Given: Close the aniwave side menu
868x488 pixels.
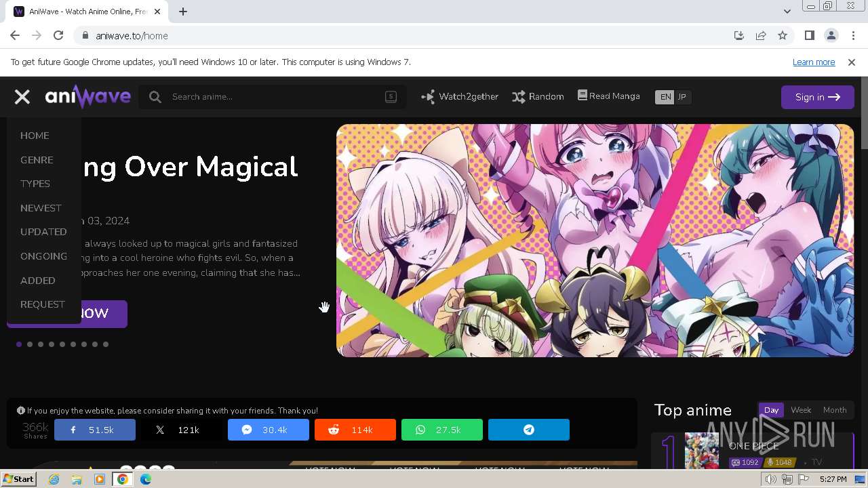Looking at the screenshot, I should pyautogui.click(x=22, y=97).
